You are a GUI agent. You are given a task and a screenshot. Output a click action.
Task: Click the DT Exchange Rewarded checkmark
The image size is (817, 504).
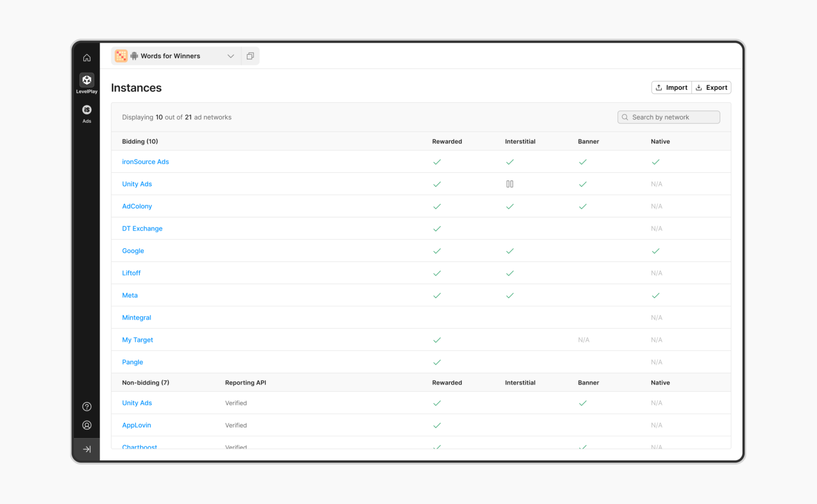pos(437,228)
